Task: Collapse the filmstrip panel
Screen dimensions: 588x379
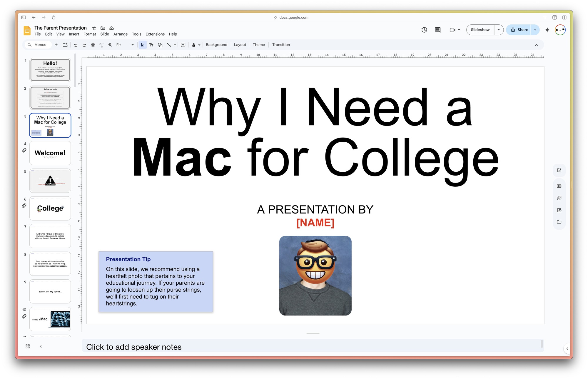Action: point(41,346)
